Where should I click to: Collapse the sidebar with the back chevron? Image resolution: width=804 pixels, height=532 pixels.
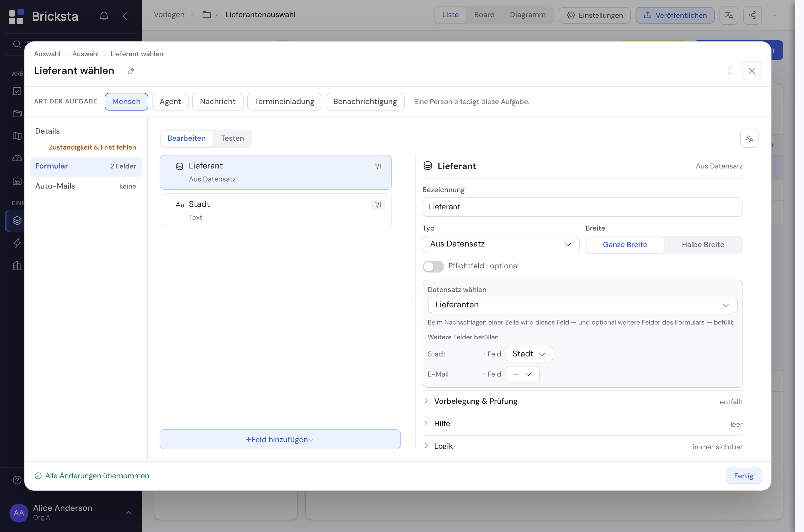point(125,16)
